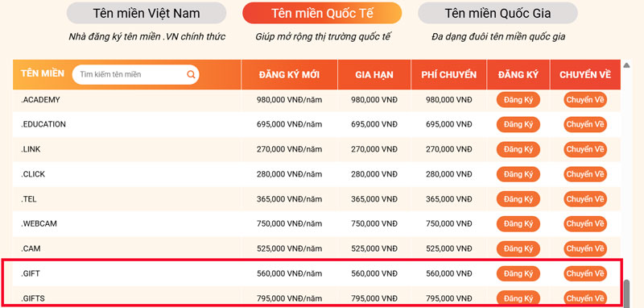The height and width of the screenshot is (308, 644).
Task: Click the search magnifier icon
Action: (x=191, y=74)
